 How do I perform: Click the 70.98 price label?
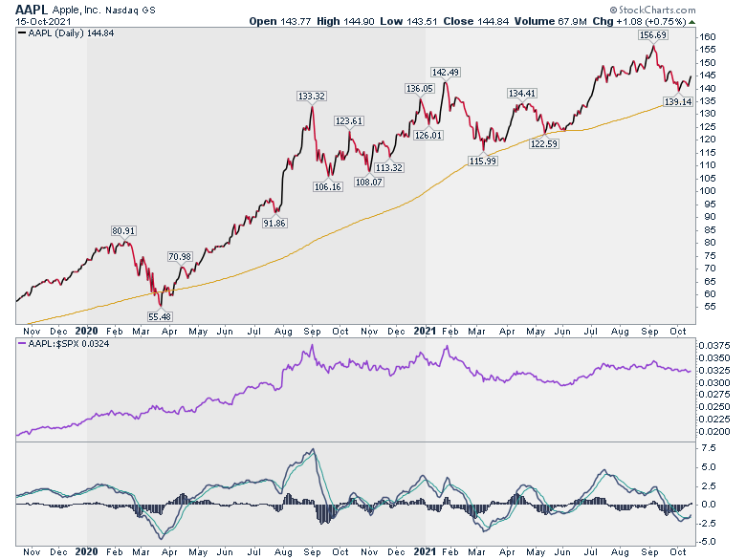click(x=180, y=256)
